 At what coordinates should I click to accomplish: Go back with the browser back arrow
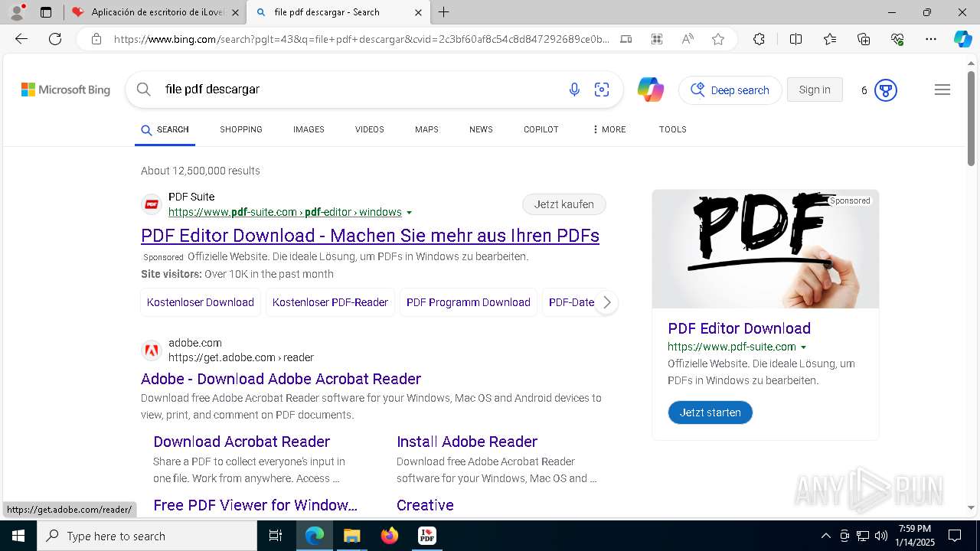coord(21,39)
